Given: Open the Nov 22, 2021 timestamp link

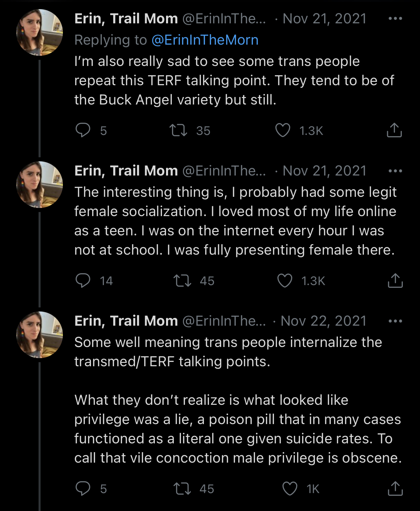Looking at the screenshot, I should (x=323, y=321).
